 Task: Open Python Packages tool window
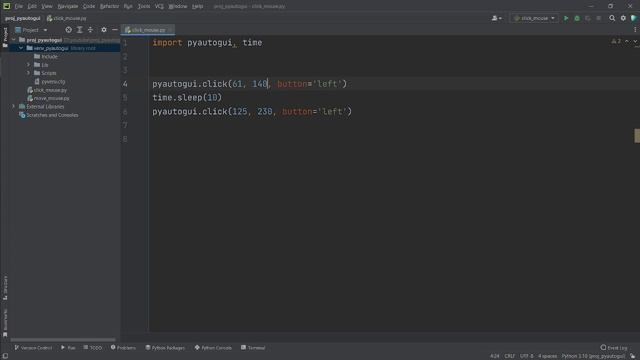coord(165,348)
